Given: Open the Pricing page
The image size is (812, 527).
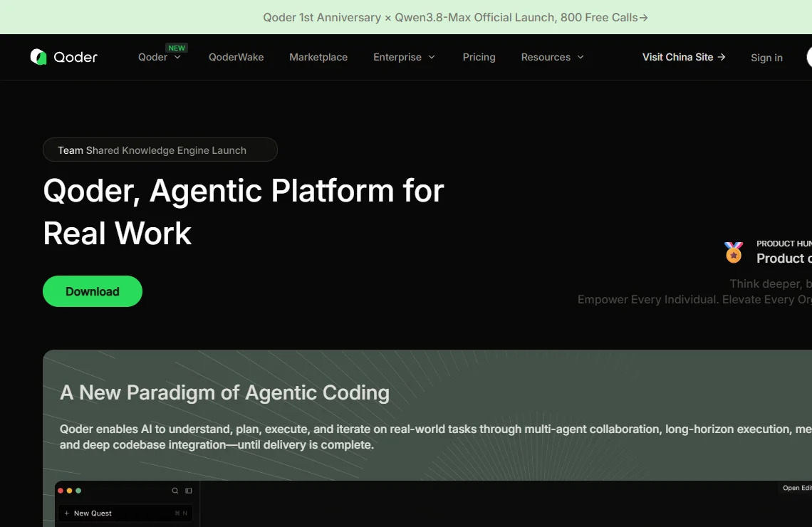Looking at the screenshot, I should tap(479, 57).
